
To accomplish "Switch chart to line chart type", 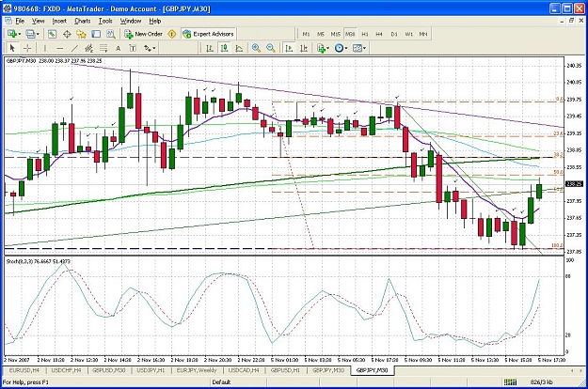I will click(239, 48).
